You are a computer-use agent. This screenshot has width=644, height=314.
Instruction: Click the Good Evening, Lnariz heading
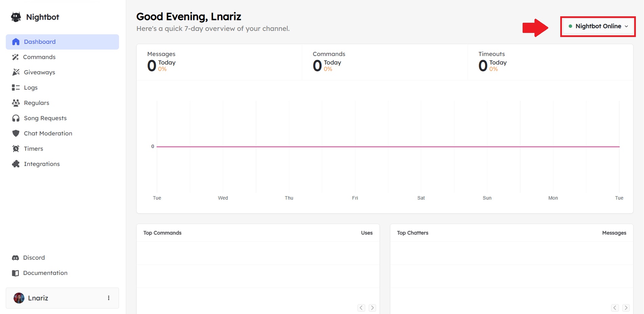coord(189,17)
